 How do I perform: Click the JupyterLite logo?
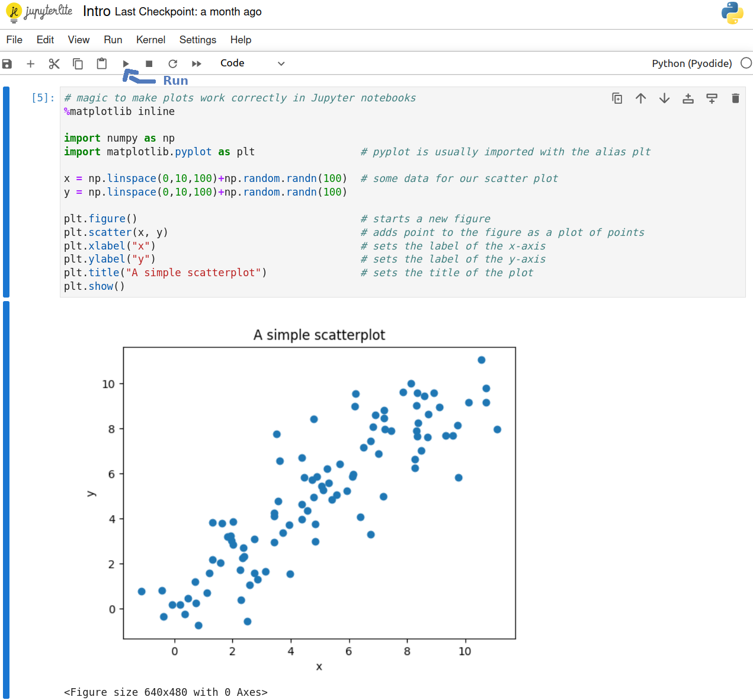(39, 12)
